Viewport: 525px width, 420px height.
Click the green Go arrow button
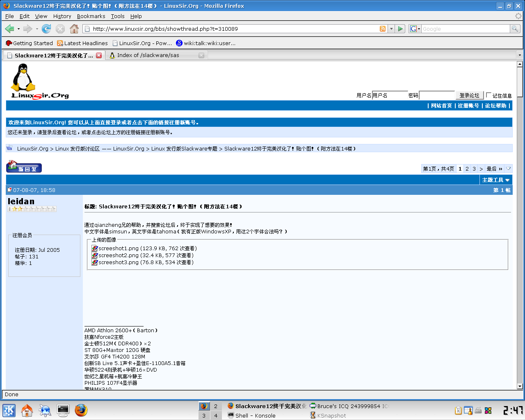pos(401,29)
